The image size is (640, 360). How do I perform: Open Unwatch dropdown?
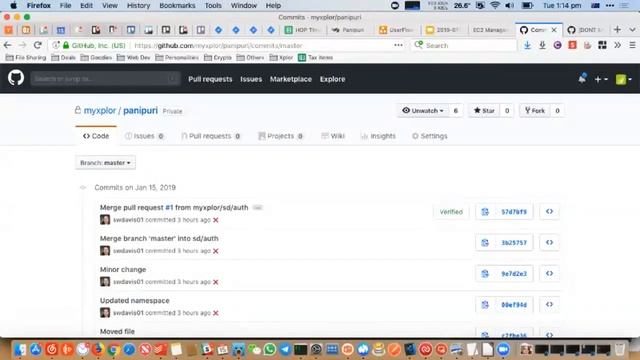click(423, 111)
